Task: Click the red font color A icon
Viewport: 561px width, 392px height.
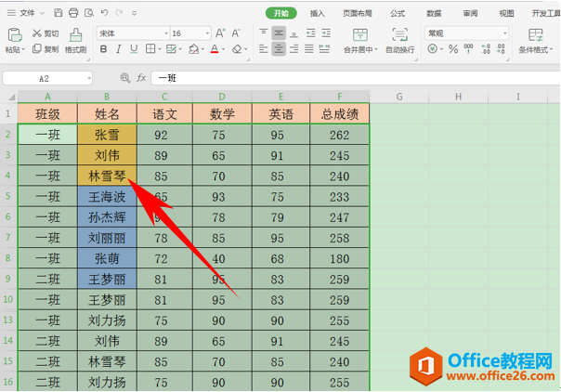Action: click(215, 49)
